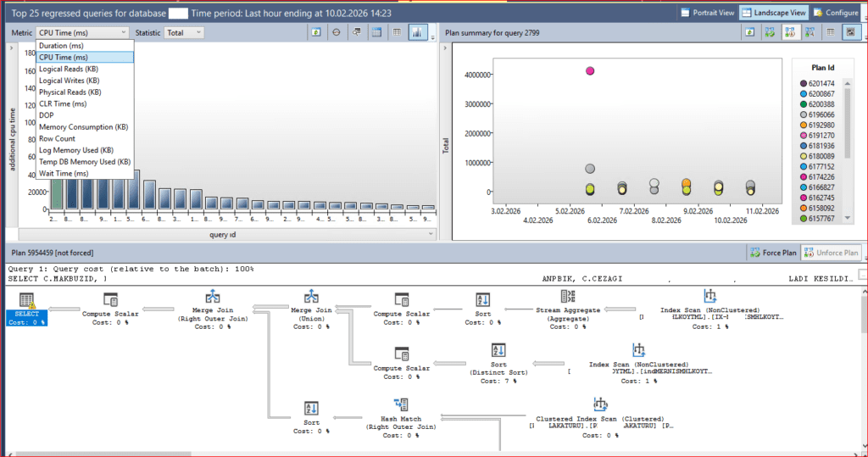The height and width of the screenshot is (457, 868).
Task: Toggle Landscape View layout
Action: coord(774,13)
